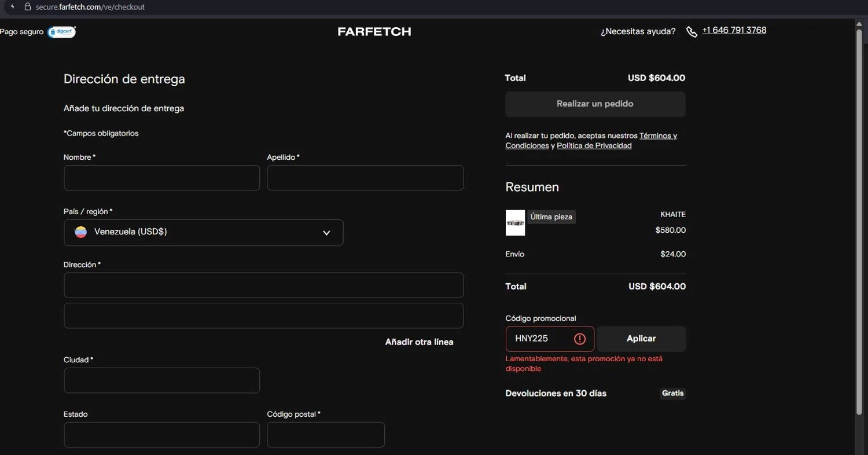Click the ¿Necesitas ayuda? text
This screenshot has width=868, height=455.
638,32
